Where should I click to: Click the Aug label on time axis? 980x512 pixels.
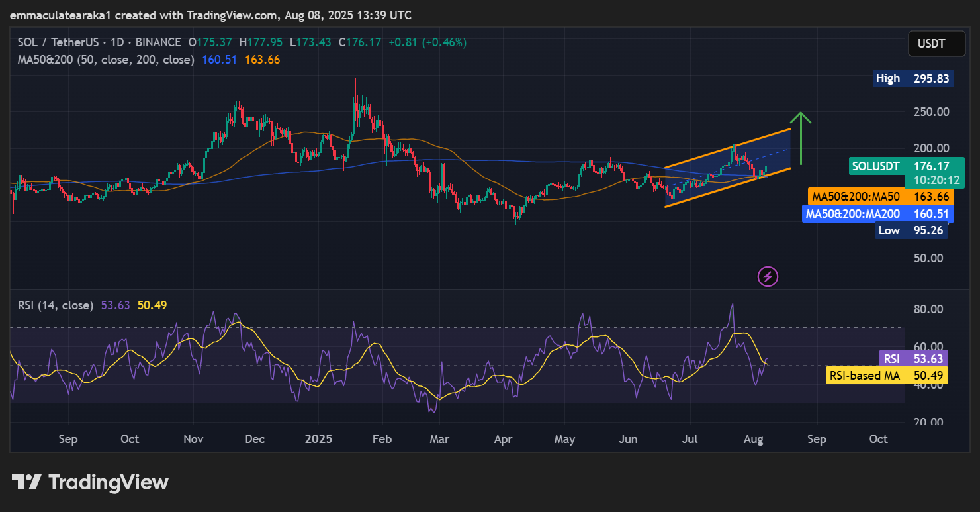(754, 439)
